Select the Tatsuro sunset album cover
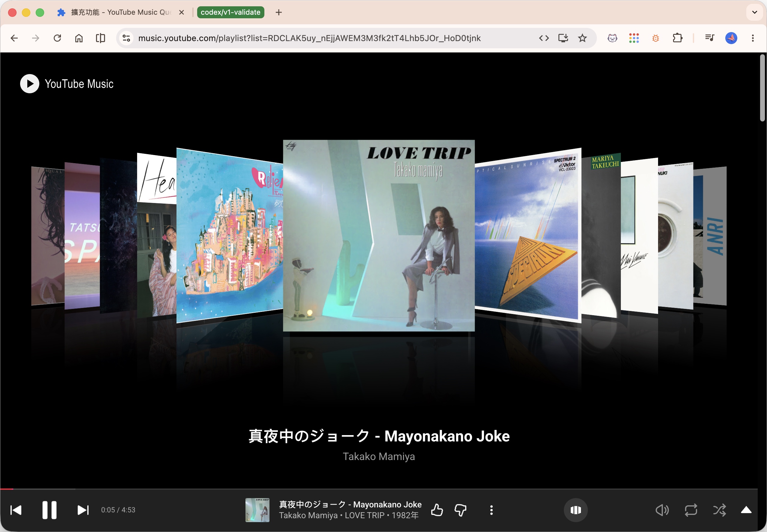Viewport: 767px width, 532px height. pos(82,235)
